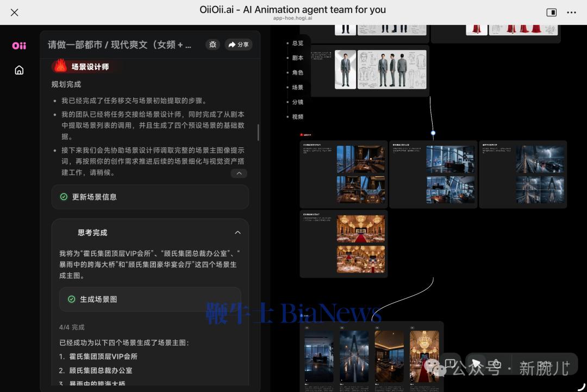587x392 pixels.
Task: Expand the collapsed message chevron below 规划完成
Action: click(x=239, y=173)
